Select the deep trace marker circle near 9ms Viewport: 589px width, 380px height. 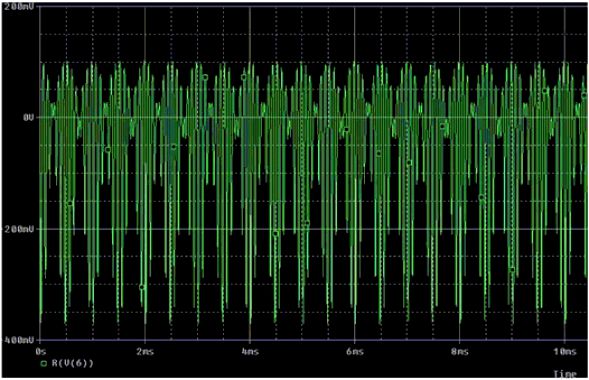512,270
